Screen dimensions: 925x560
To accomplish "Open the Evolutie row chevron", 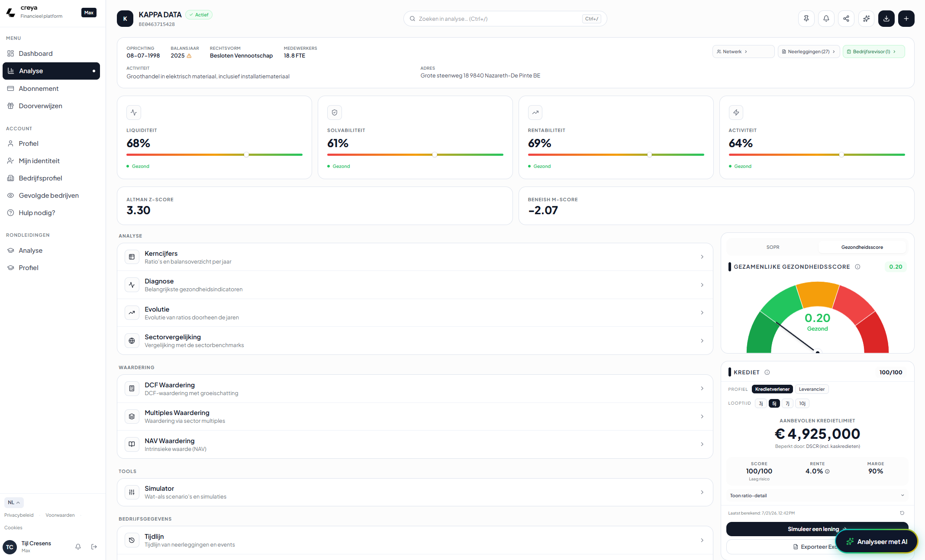I will click(702, 312).
